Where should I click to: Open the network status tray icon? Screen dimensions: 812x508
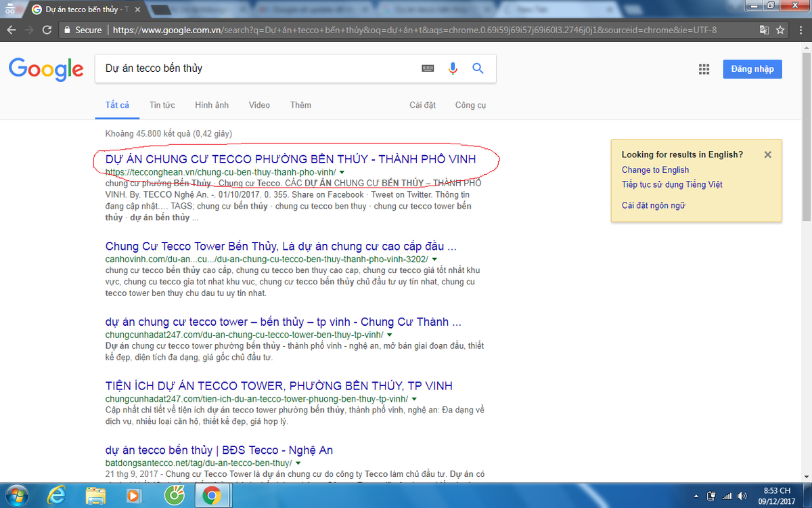(x=726, y=496)
